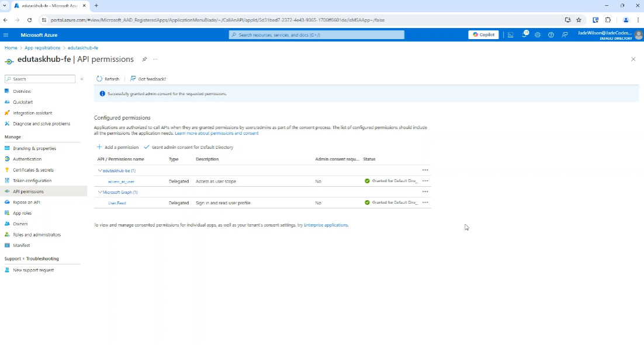644x345 pixels.
Task: Click the browser address bar
Action: point(304,20)
